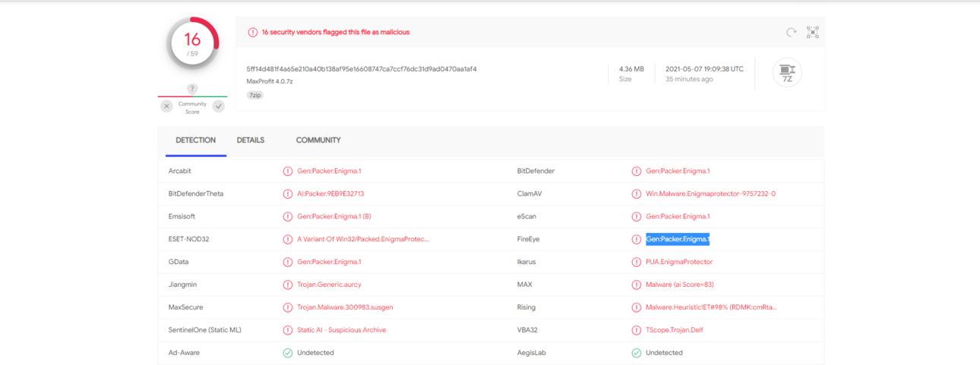Viewport: 980px width, 365px height.
Task: Select the DETECTION tab
Action: 195,140
